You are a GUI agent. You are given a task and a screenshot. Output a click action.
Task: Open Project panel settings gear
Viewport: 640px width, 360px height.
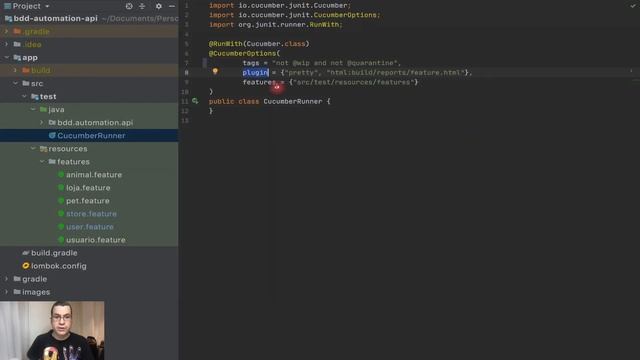(x=158, y=6)
